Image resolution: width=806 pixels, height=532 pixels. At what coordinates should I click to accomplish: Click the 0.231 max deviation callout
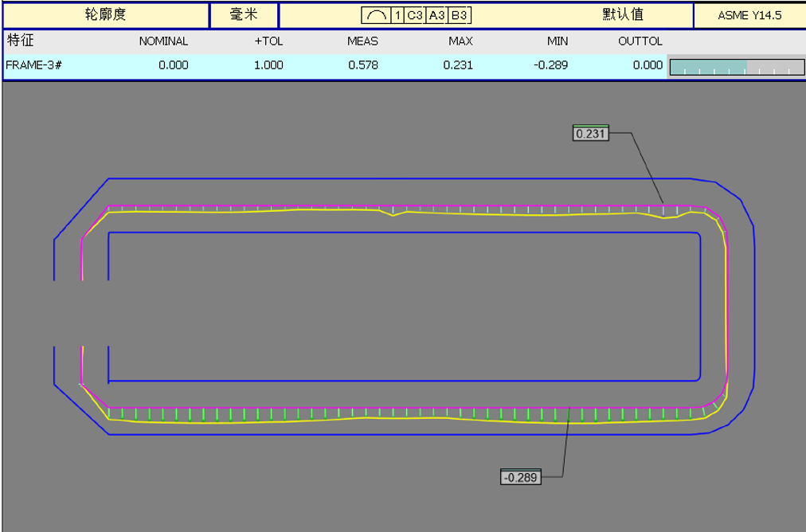(x=590, y=134)
